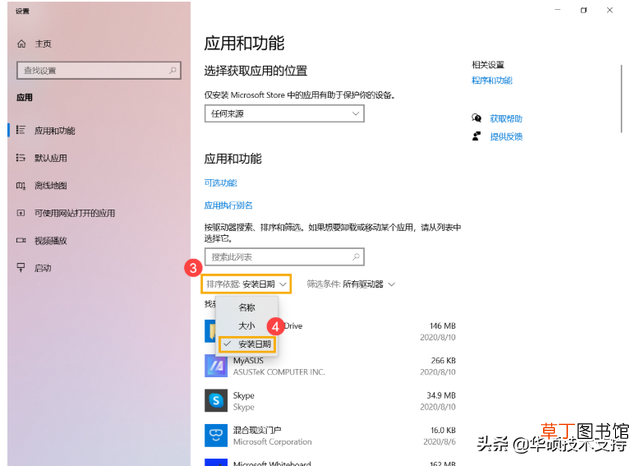Click the 146 MB size value
640x466 pixels.
(x=442, y=326)
